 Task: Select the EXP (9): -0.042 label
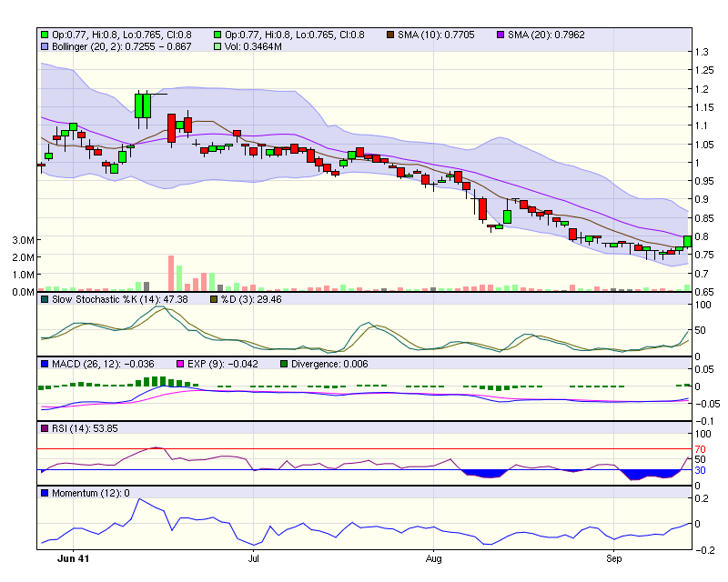pyautogui.click(x=222, y=364)
